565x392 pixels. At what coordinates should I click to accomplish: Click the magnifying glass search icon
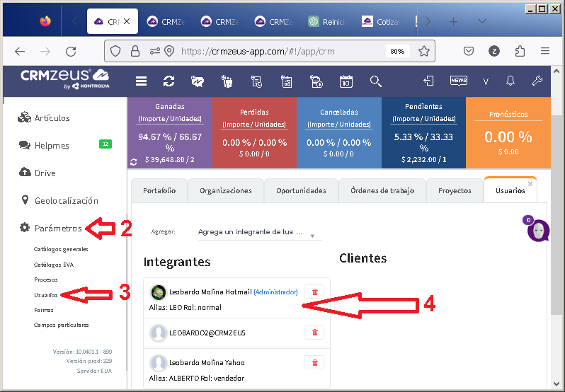coord(375,81)
